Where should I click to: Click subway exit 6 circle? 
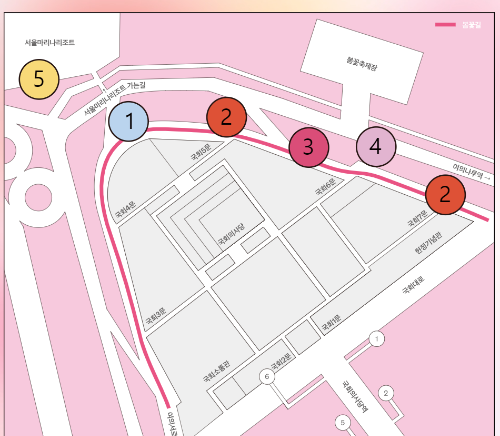pyautogui.click(x=267, y=377)
